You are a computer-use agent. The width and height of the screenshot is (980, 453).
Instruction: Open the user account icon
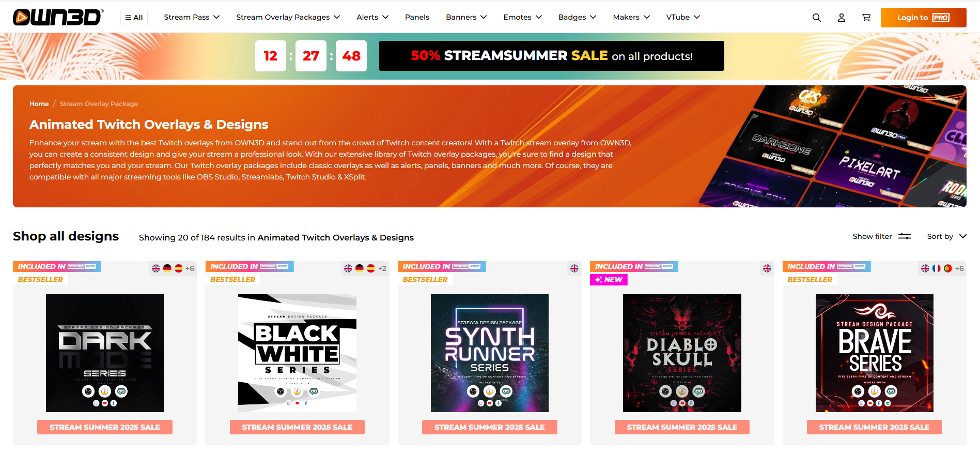(x=841, y=18)
